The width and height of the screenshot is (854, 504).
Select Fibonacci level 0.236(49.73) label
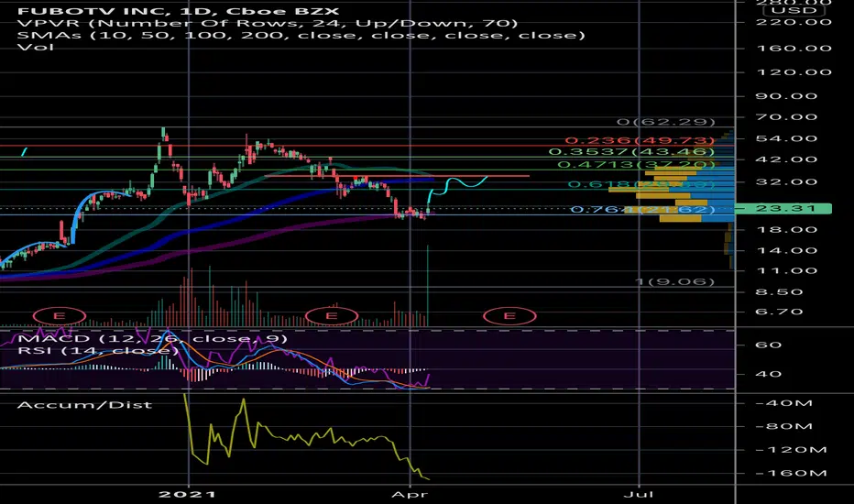[640, 140]
